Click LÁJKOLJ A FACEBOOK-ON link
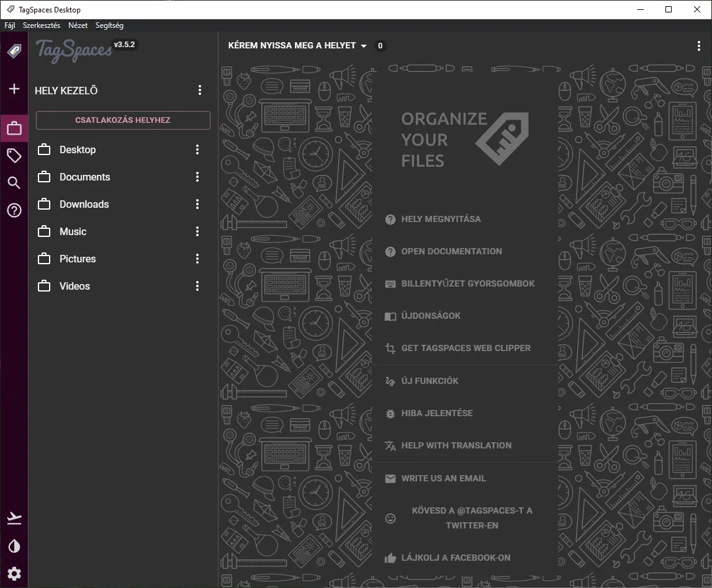 456,558
